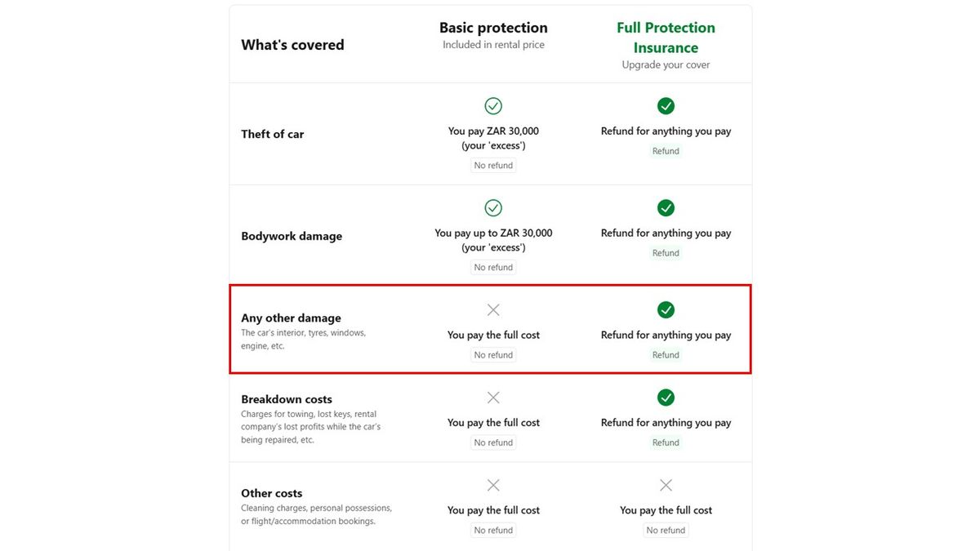
Task: Click the outlined checkmark for Theft of car basic
Action: [x=493, y=106]
